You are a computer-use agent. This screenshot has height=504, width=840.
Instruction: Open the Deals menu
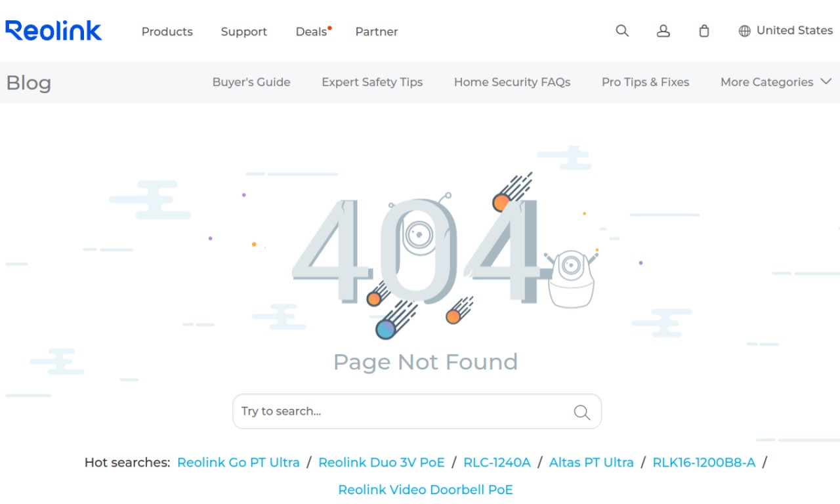pyautogui.click(x=312, y=31)
